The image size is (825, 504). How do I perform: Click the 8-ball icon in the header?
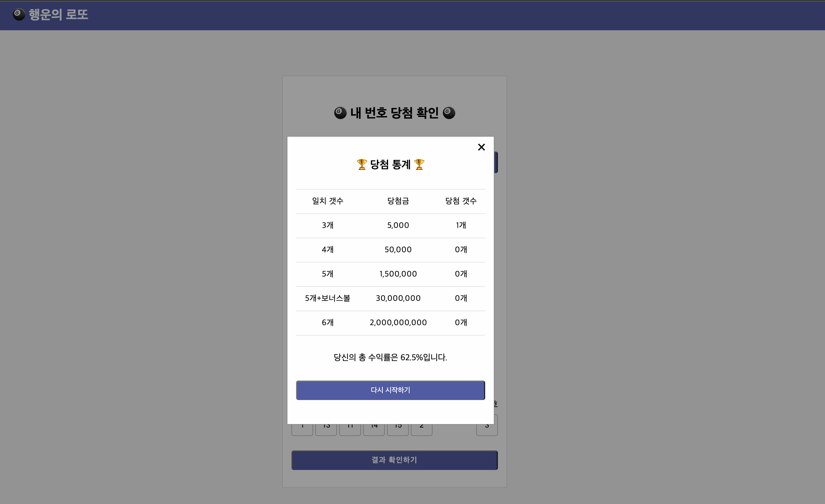[19, 14]
